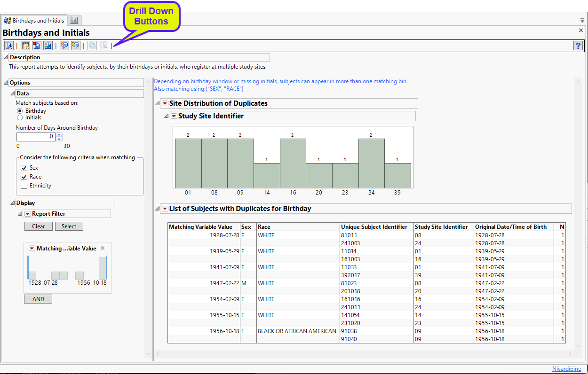The image size is (588, 374).
Task: Open the new chart tab icon
Action: 74,20
